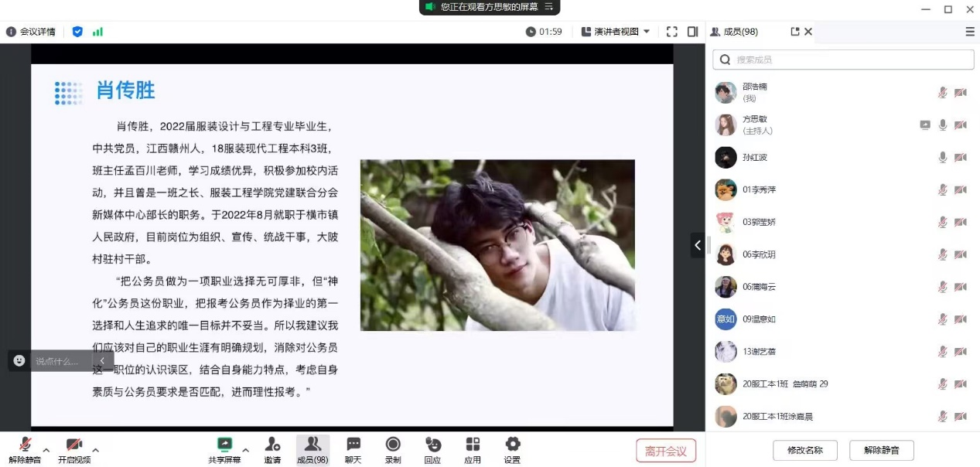Image resolution: width=980 pixels, height=467 pixels.
Task: Click the 共享屏幕 share screen icon
Action: (224, 444)
